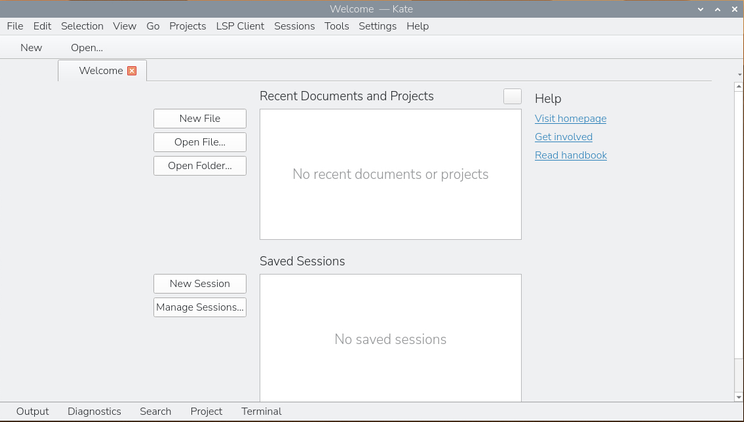Show the Terminal tool view
This screenshot has width=744, height=422.
[261, 412]
